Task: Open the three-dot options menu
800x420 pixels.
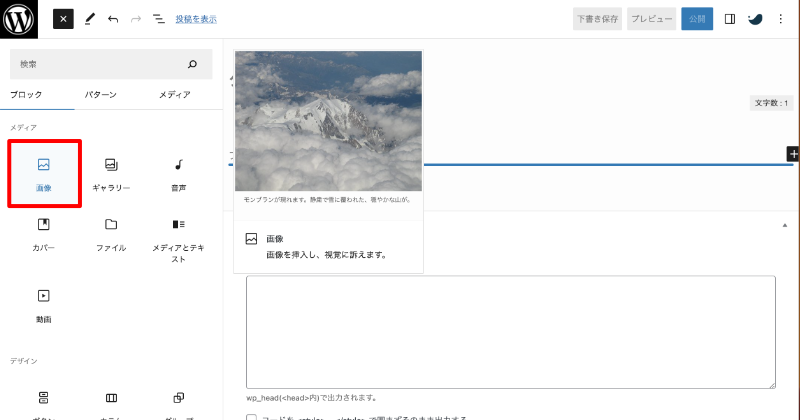Action: (783, 19)
